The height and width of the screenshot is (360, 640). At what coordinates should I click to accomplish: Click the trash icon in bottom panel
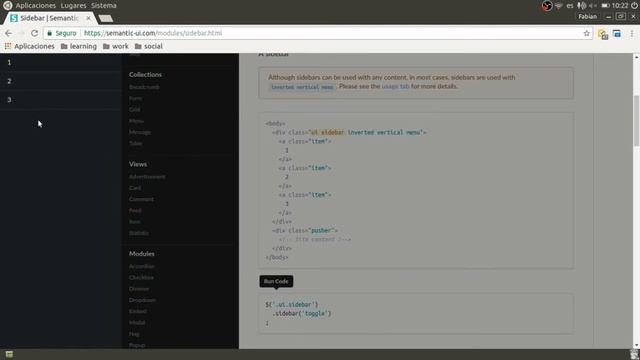(x=634, y=354)
